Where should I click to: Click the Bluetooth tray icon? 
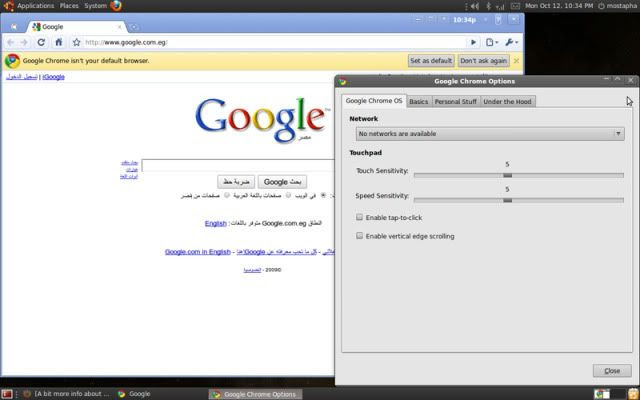[x=488, y=6]
